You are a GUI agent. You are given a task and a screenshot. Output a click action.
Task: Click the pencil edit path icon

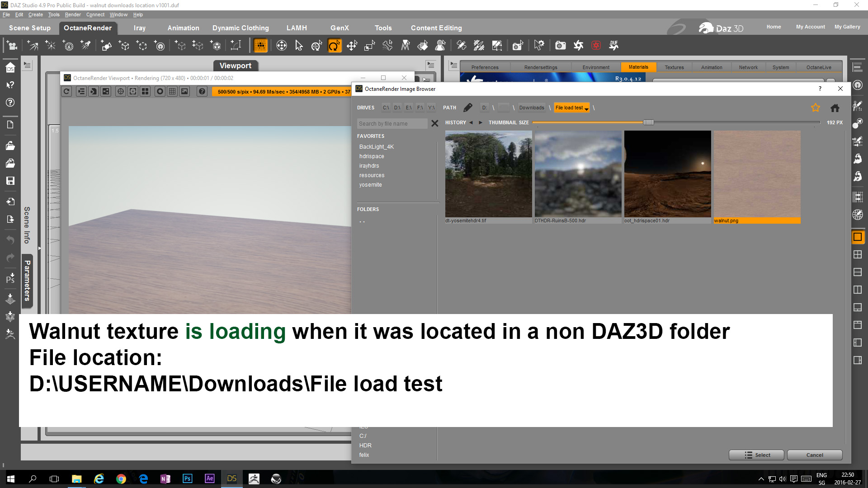click(468, 108)
